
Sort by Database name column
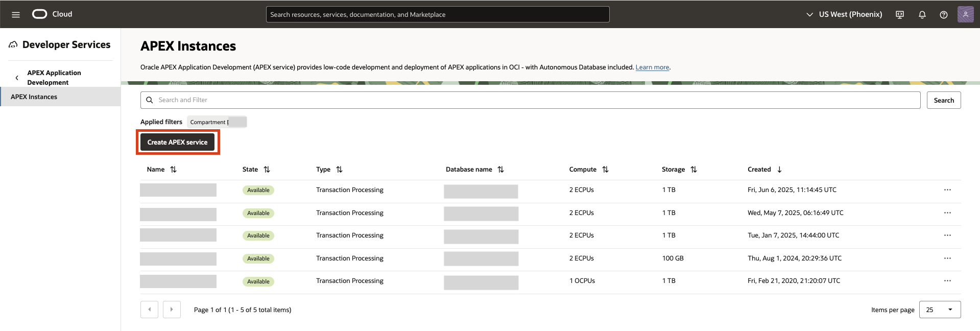coord(500,170)
